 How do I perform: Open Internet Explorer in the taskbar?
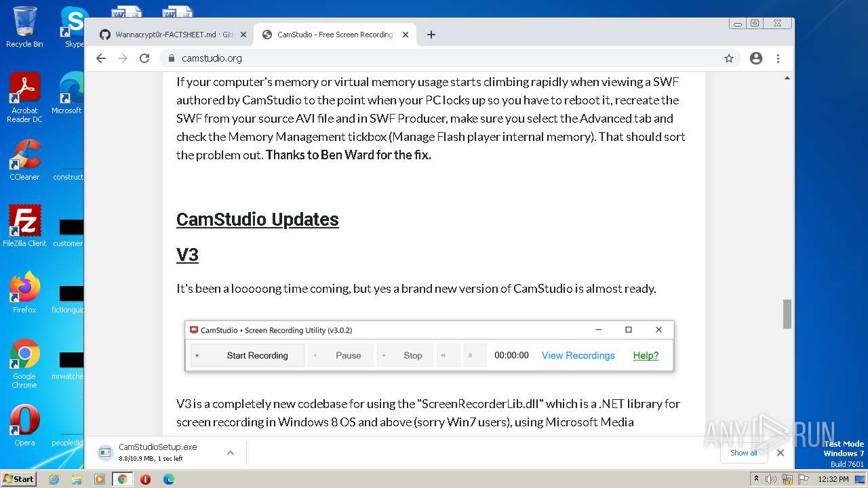click(x=54, y=479)
